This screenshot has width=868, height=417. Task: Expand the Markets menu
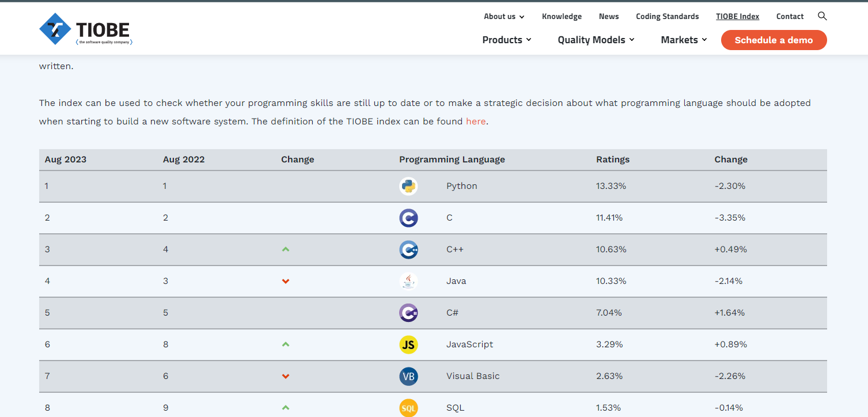(x=684, y=40)
